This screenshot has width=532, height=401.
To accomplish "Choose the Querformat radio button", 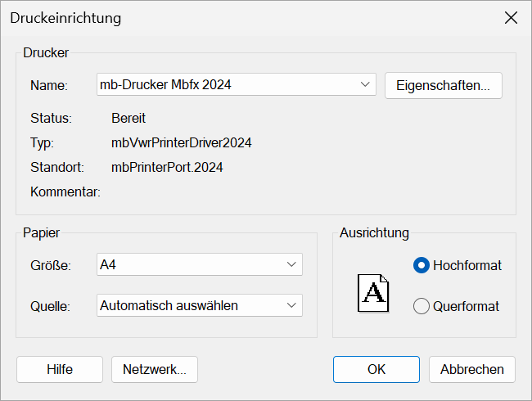I will pos(422,306).
